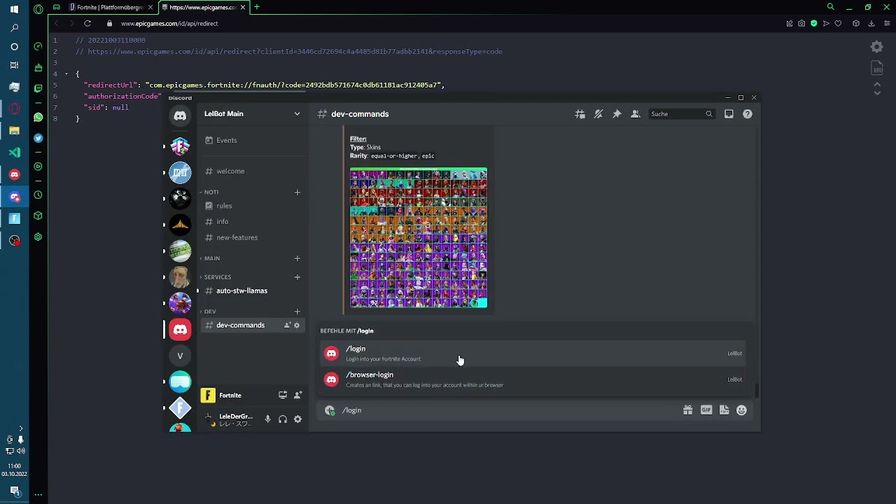
Task: Open File Explorer from taskbar
Action: click(14, 131)
